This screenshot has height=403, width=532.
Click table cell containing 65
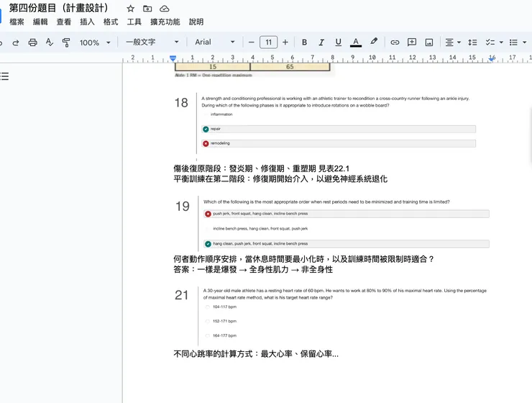290,67
